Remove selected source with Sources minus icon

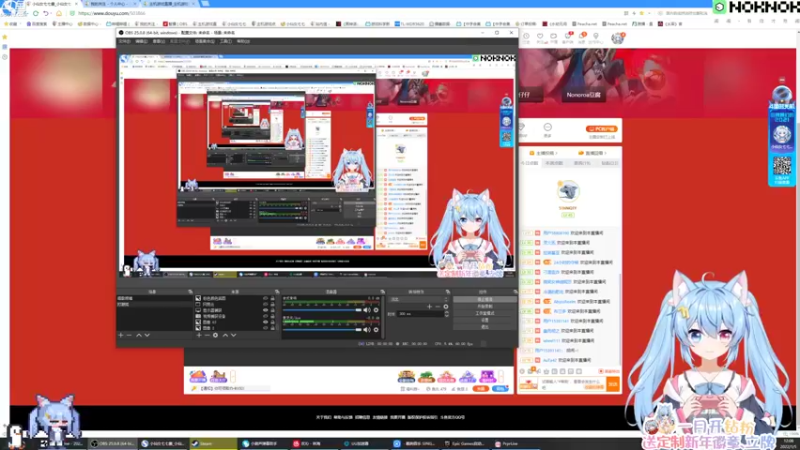(x=207, y=335)
